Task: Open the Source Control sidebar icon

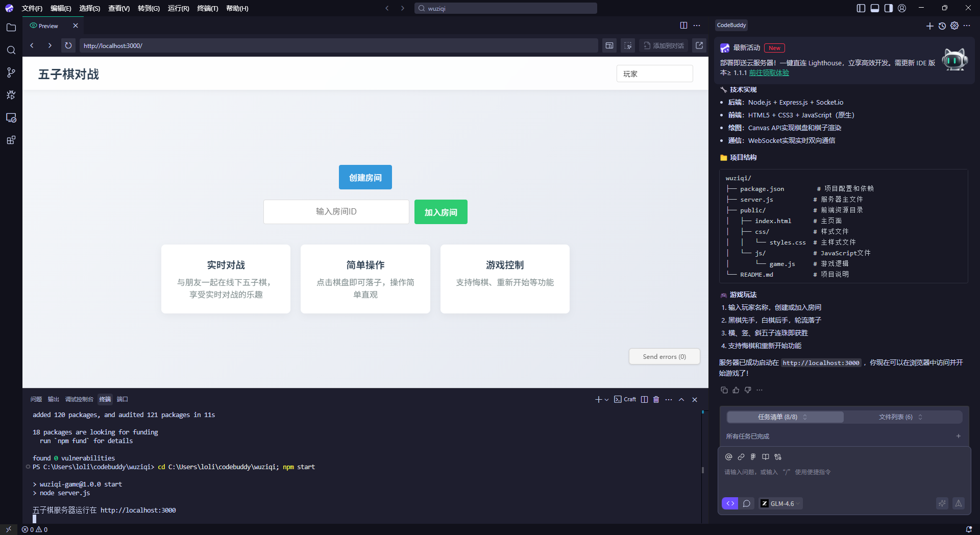Action: coord(11,72)
